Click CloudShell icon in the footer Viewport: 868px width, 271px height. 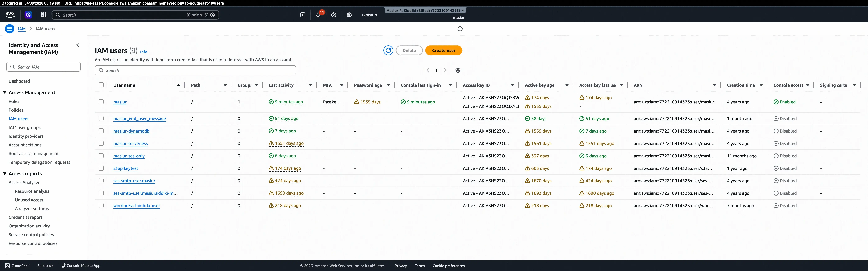click(7, 266)
